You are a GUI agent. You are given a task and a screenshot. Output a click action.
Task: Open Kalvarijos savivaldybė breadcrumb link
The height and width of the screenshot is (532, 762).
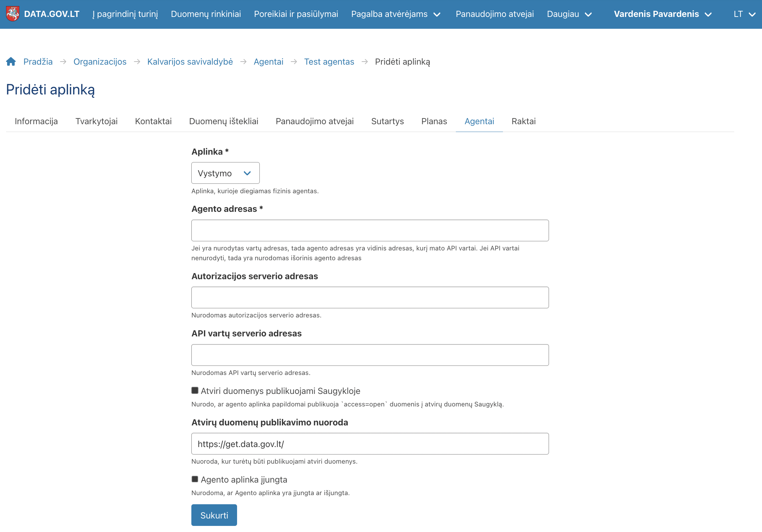coord(190,62)
